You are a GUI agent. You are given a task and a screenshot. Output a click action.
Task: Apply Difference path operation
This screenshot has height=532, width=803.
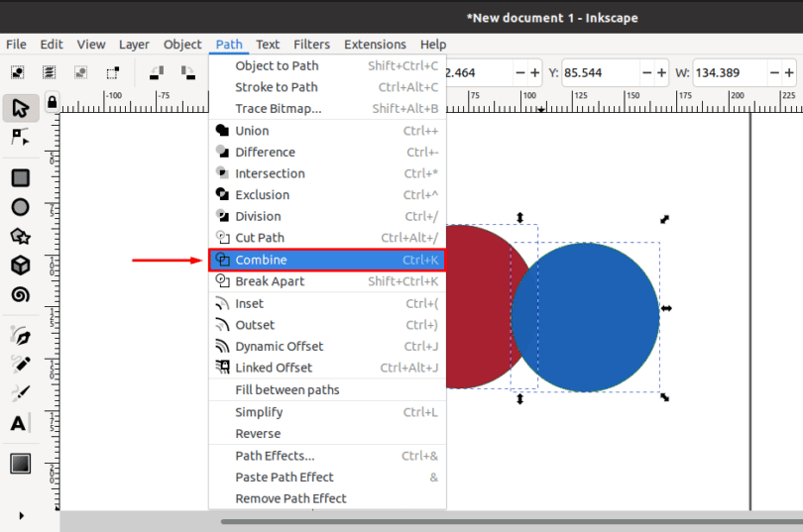pyautogui.click(x=327, y=153)
